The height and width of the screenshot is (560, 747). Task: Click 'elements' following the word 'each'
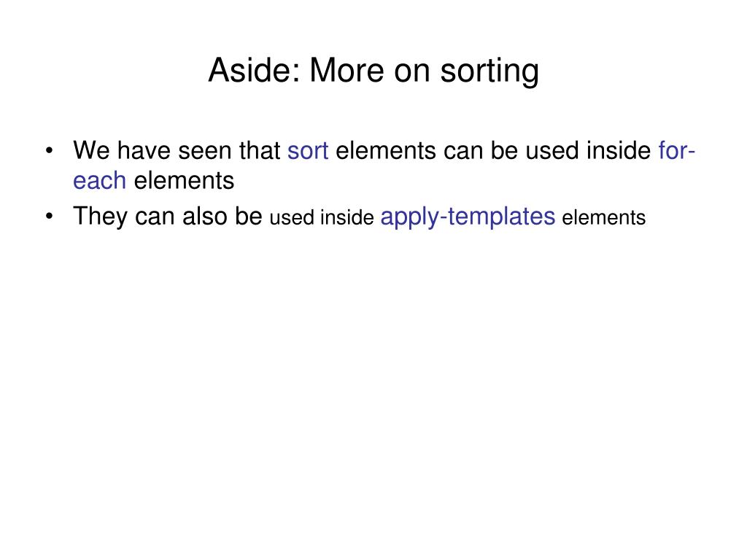pos(185,181)
